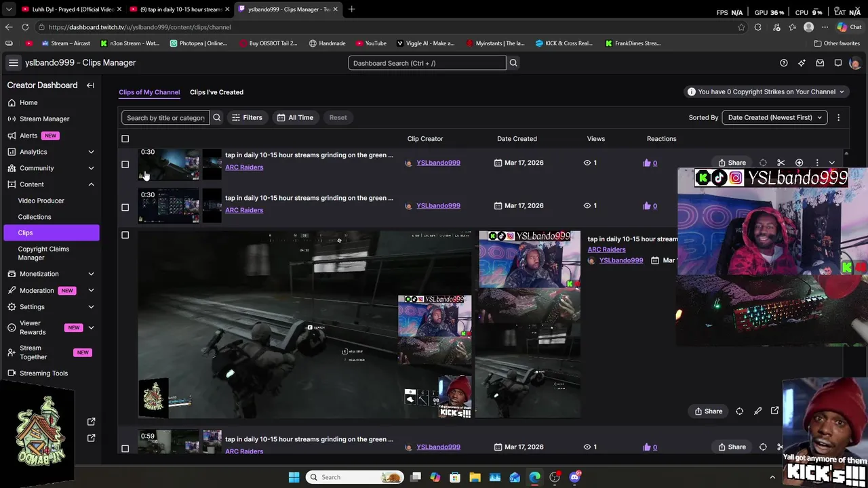The height and width of the screenshot is (488, 868).
Task: Expand the Monetization sidebar section
Action: click(91, 274)
